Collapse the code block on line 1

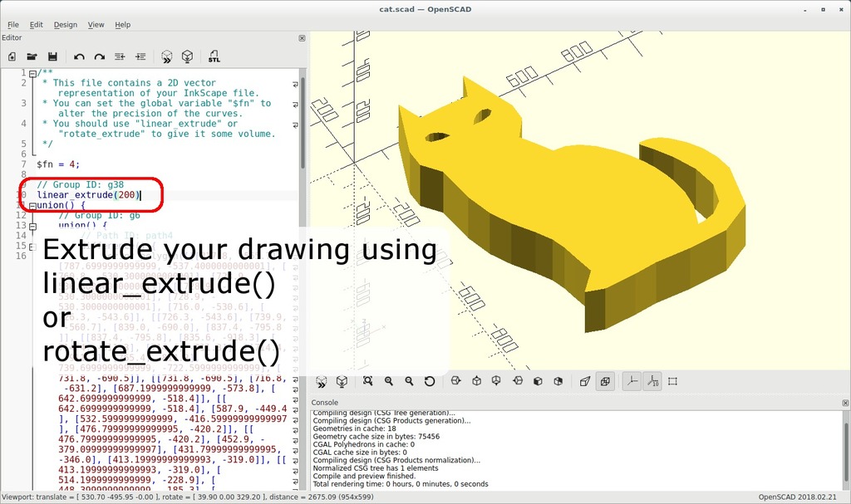[x=32, y=72]
